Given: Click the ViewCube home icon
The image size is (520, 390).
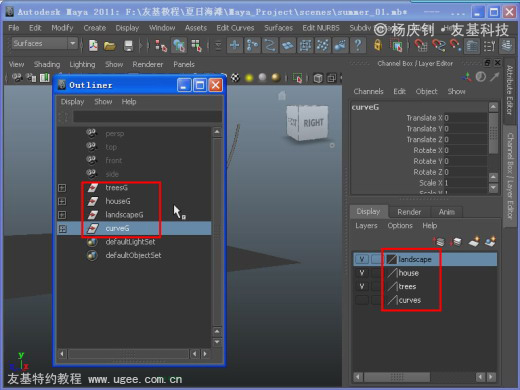Looking at the screenshot, I should pos(282,96).
